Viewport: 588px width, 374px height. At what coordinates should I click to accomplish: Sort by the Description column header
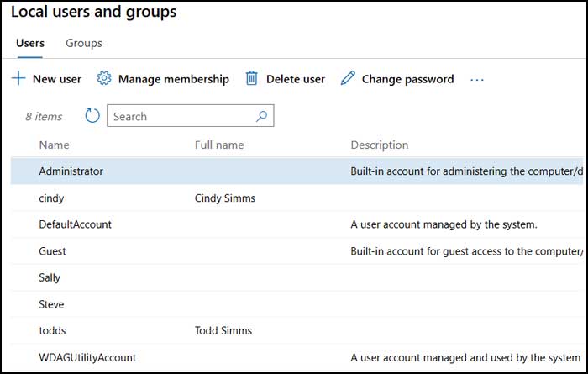[380, 145]
